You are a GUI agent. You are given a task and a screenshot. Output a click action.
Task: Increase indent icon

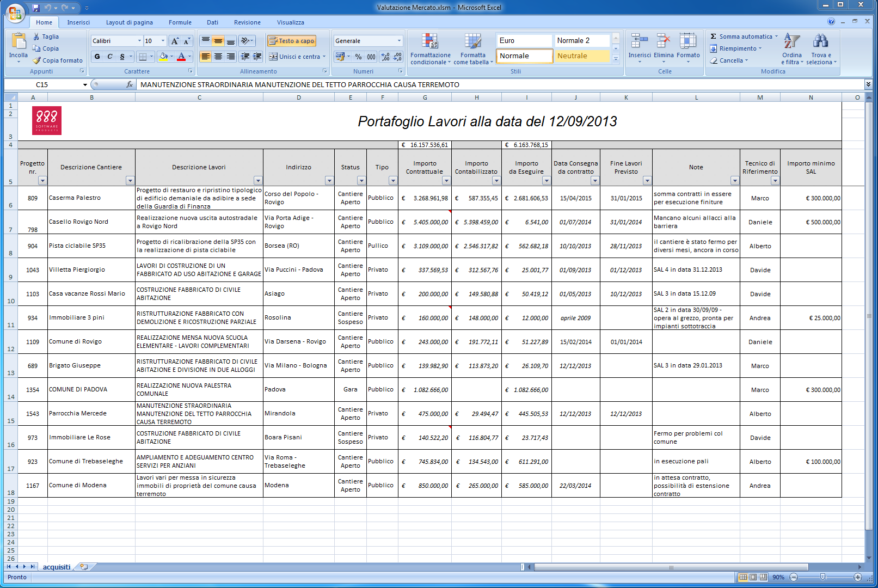point(257,57)
